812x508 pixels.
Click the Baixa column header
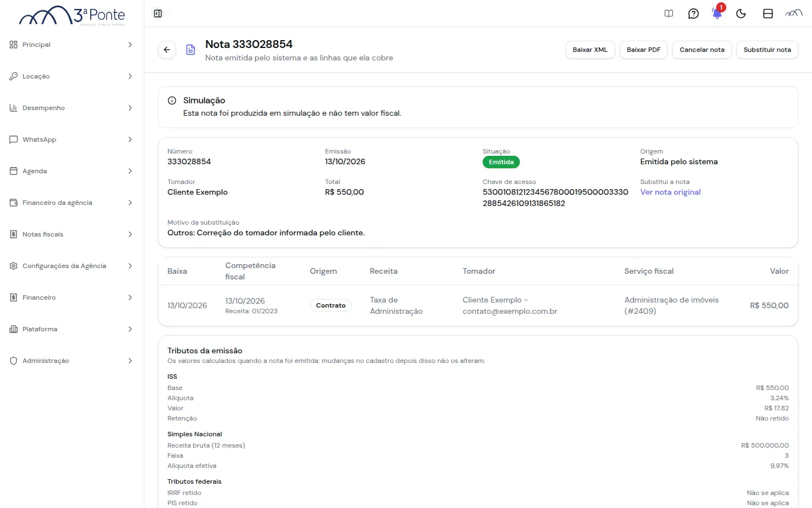tap(177, 271)
